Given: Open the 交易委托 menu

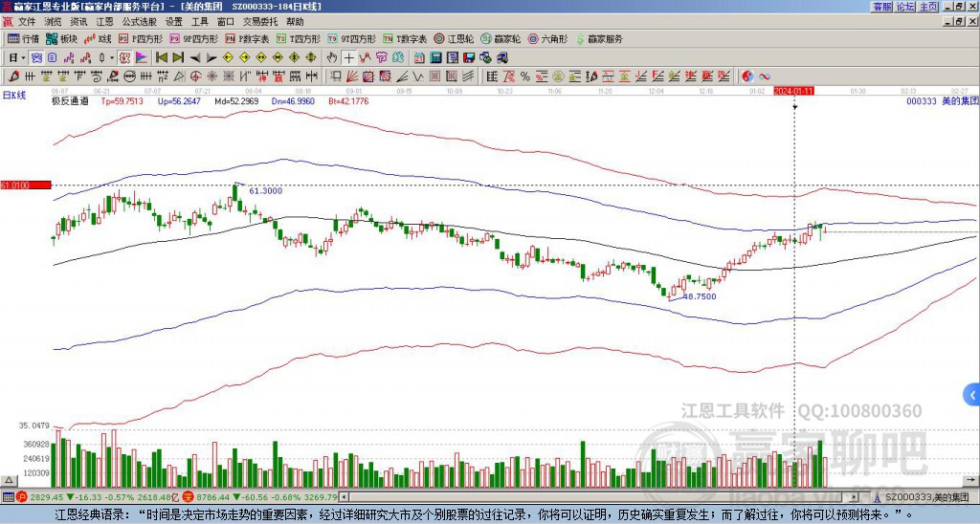Looking at the screenshot, I should click(x=260, y=22).
